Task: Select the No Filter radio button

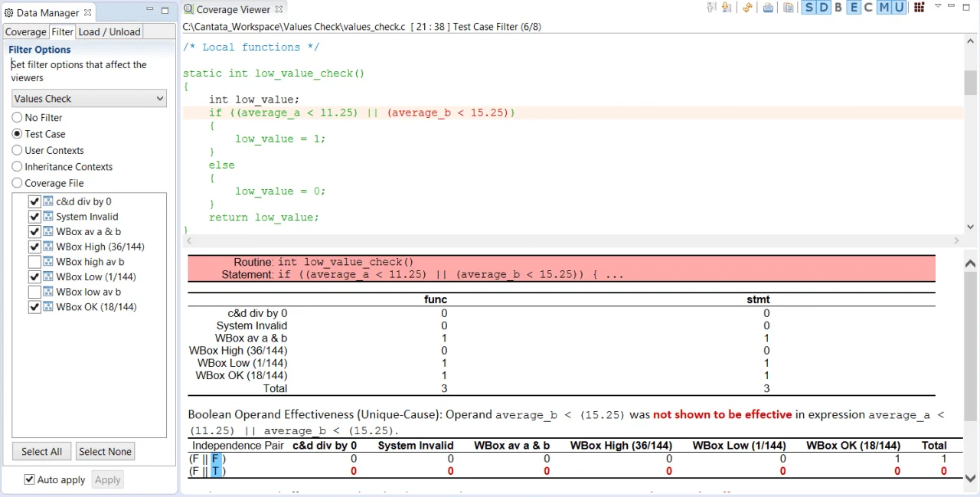Action: point(17,117)
